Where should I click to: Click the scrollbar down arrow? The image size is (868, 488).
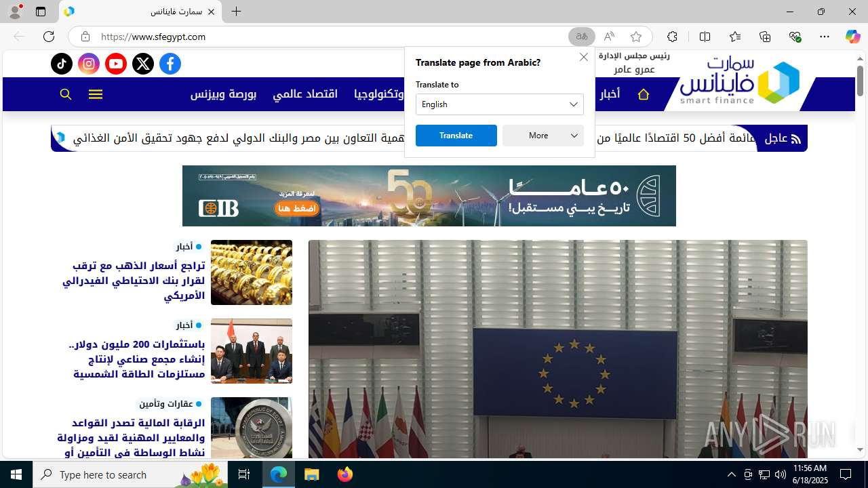860,450
